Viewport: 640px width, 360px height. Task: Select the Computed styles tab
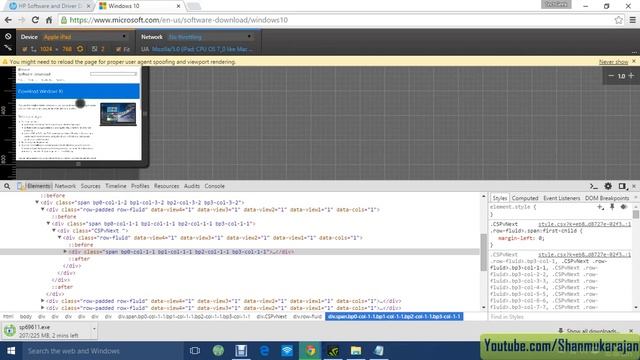[525, 198]
